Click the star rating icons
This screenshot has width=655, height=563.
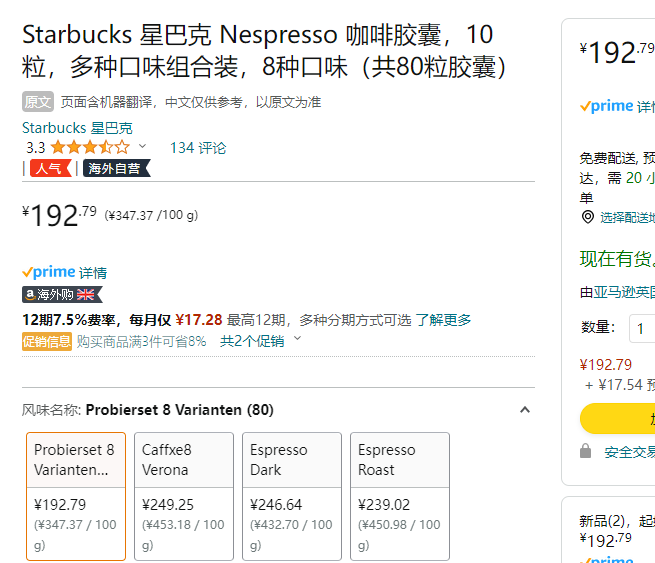(90, 147)
